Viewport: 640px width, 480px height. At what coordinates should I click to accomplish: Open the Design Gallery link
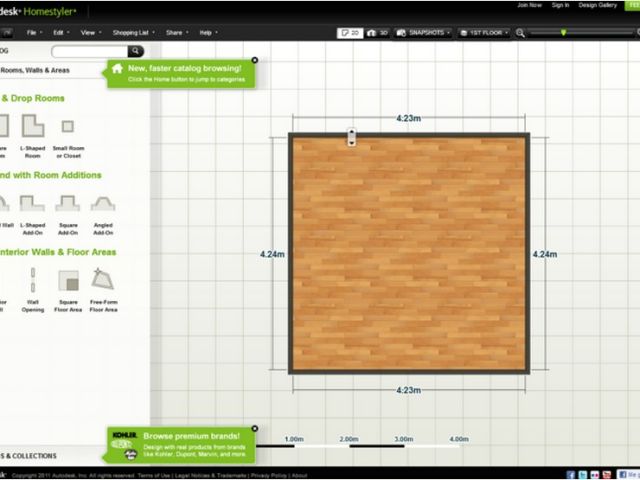[598, 5]
